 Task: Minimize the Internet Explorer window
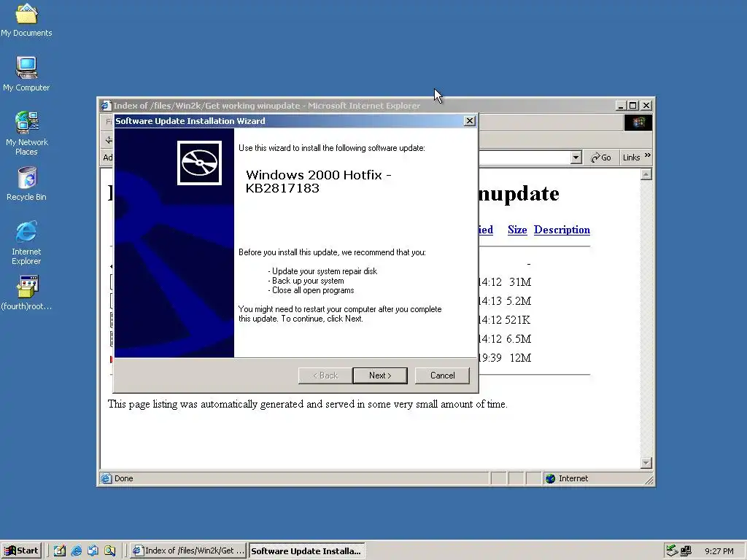click(x=620, y=106)
